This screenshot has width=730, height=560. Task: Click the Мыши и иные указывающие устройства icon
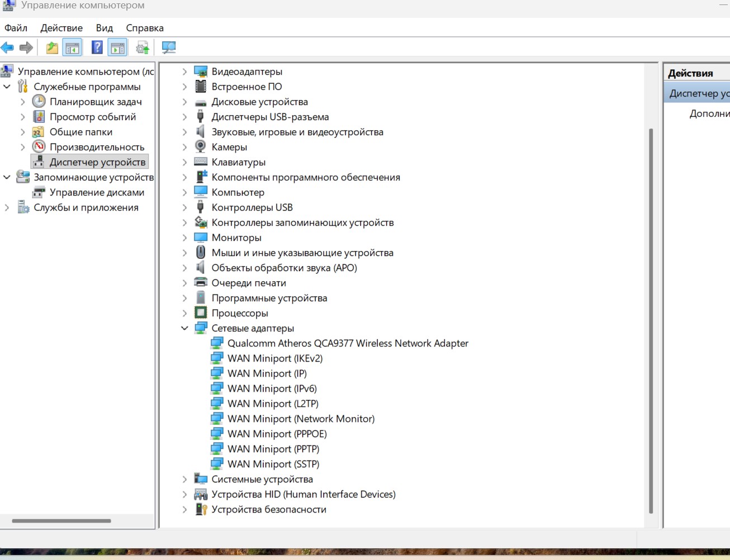pos(200,252)
